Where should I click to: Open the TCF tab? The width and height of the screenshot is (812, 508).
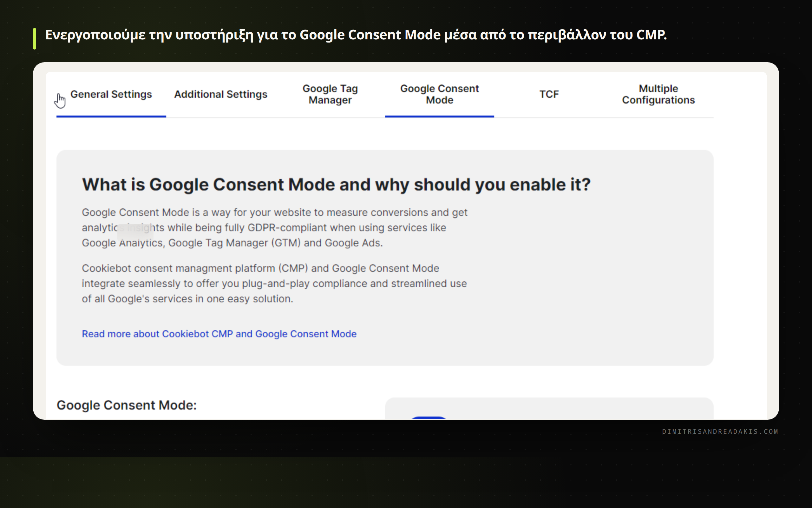(x=549, y=94)
